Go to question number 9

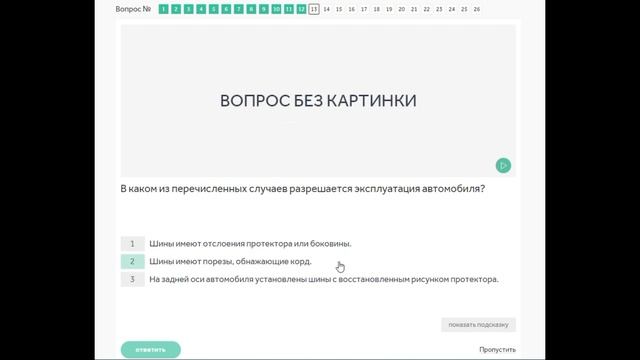[x=264, y=9]
